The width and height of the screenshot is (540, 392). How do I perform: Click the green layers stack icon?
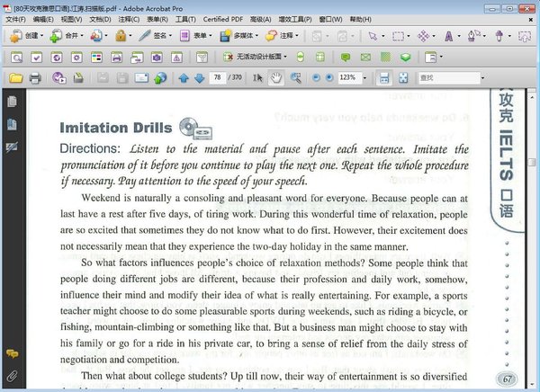[x=405, y=58]
